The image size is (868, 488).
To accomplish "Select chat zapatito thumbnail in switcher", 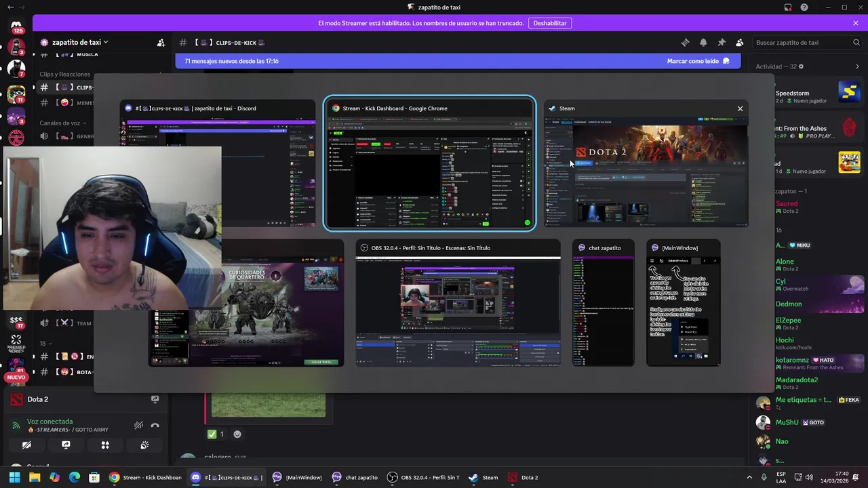I will click(x=603, y=303).
